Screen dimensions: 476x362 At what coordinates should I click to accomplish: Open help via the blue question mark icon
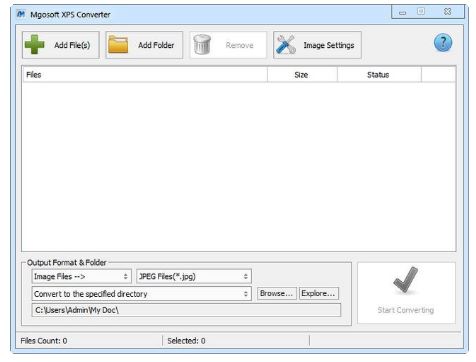pyautogui.click(x=443, y=43)
